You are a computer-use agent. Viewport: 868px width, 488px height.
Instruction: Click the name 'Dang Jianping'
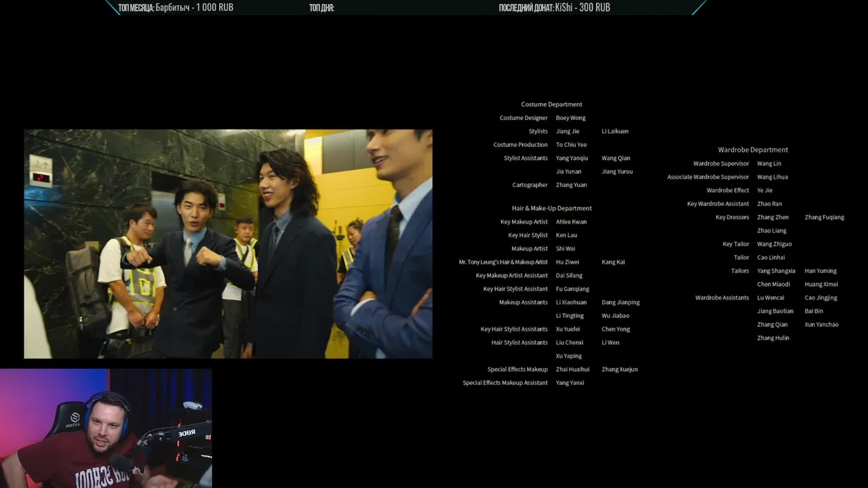(x=620, y=302)
